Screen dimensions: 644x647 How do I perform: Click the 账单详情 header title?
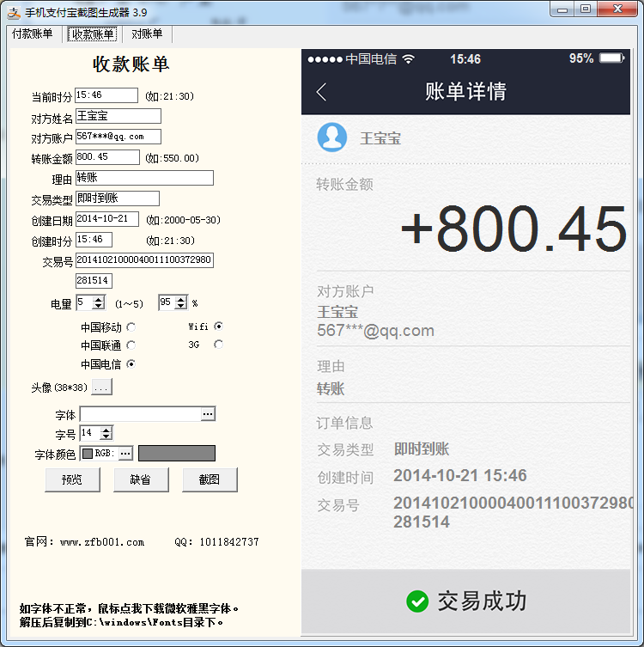466,91
